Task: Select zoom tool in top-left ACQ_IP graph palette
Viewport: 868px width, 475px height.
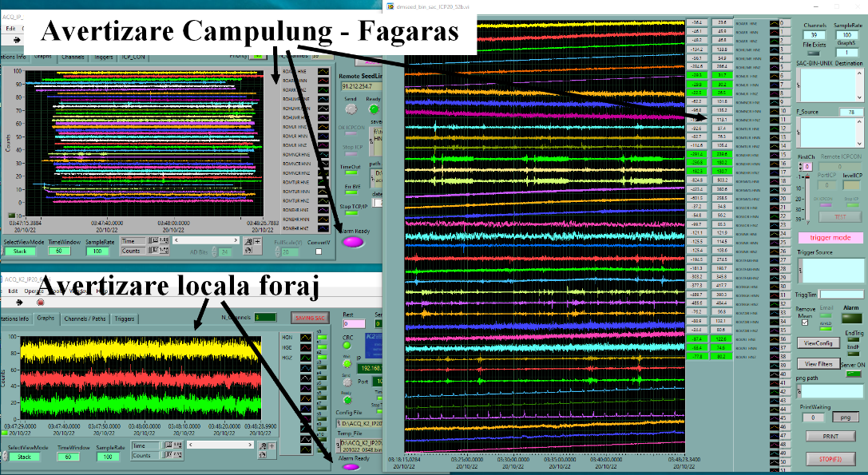Action: coord(248,241)
